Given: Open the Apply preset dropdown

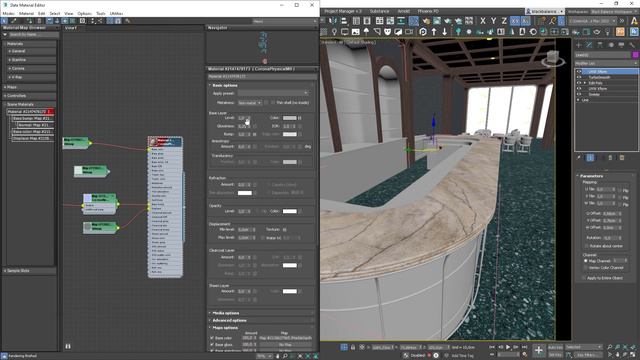Looking at the screenshot, I should pos(273,93).
